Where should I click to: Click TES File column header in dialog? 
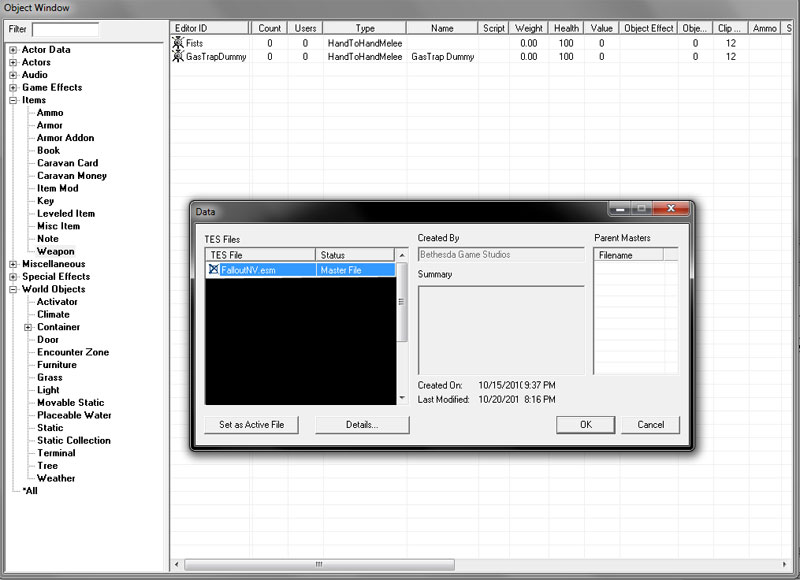260,255
